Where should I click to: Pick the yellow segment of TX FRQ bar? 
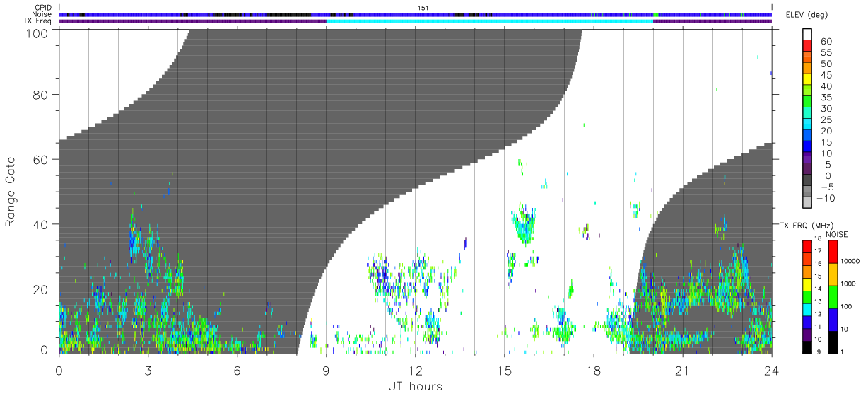807,284
